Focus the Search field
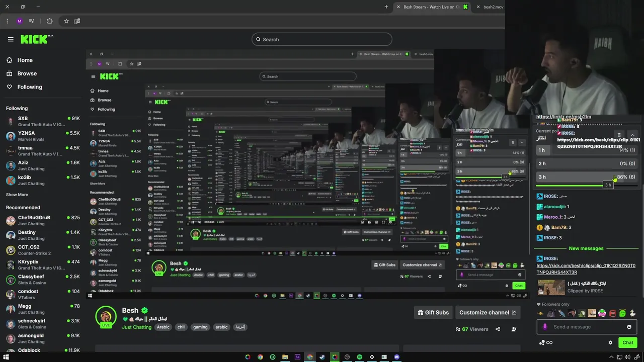 322,39
